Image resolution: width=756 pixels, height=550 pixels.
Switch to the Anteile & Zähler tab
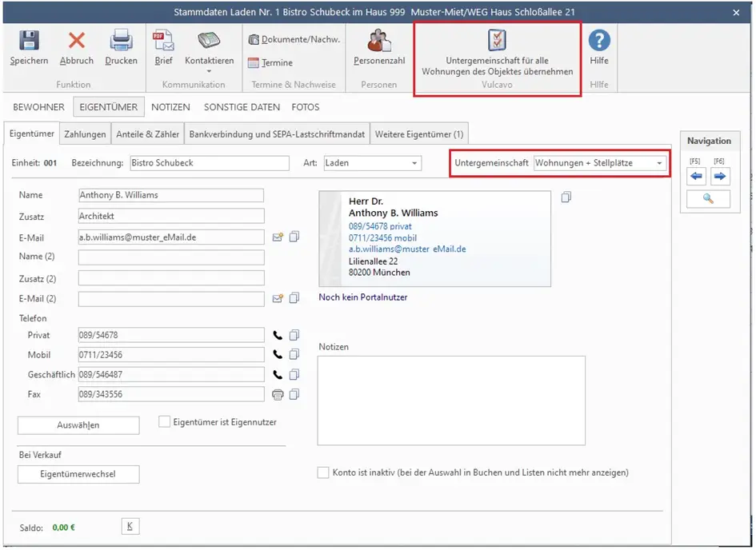(x=147, y=134)
